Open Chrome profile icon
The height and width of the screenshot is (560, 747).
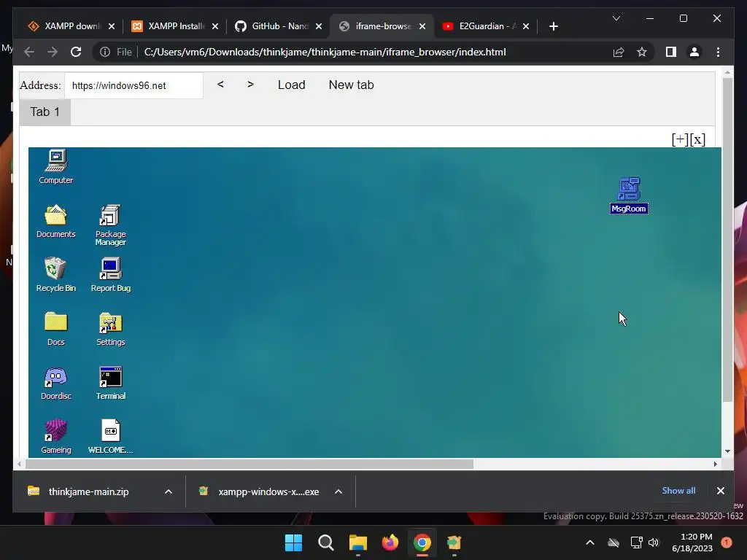pos(694,52)
